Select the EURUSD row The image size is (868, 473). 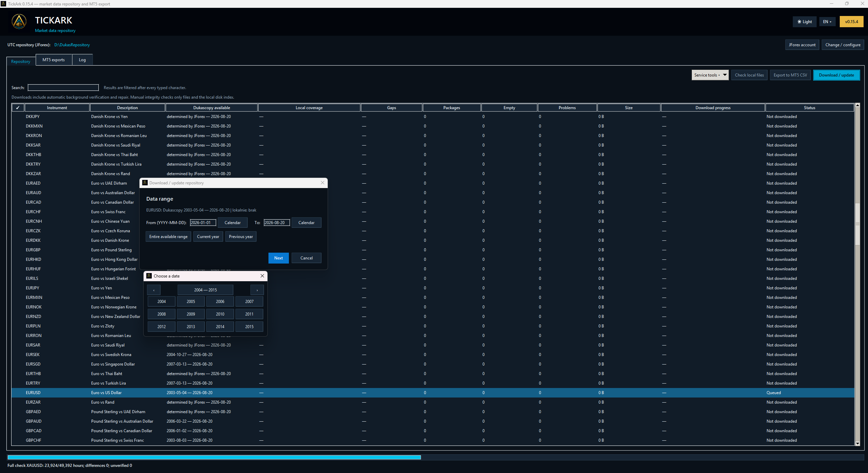[433, 393]
